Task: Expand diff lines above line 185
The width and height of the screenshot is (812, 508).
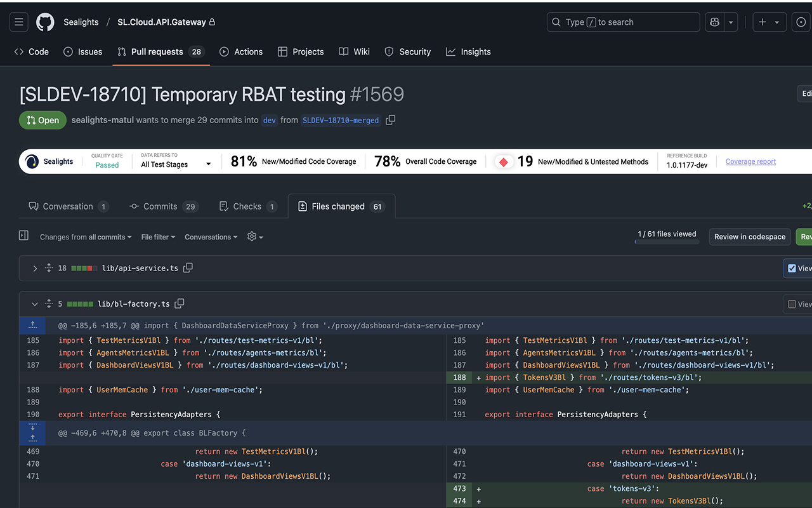Action: [x=32, y=326]
